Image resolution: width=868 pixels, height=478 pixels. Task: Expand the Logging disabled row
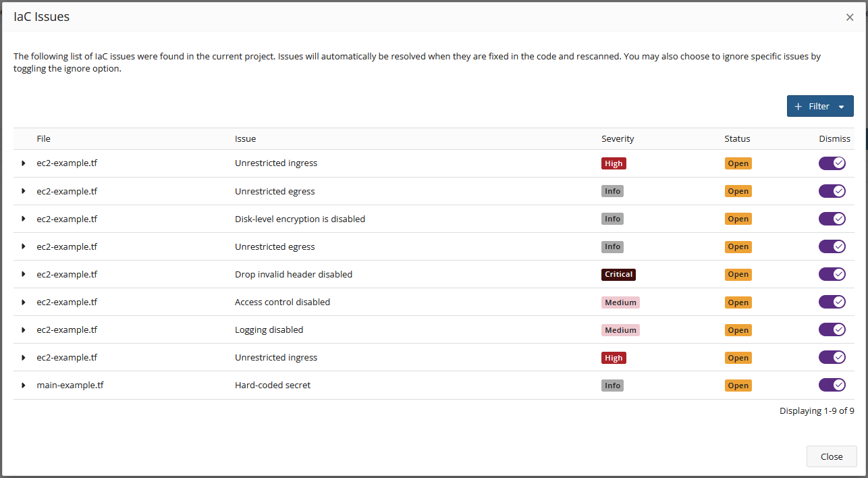[24, 330]
